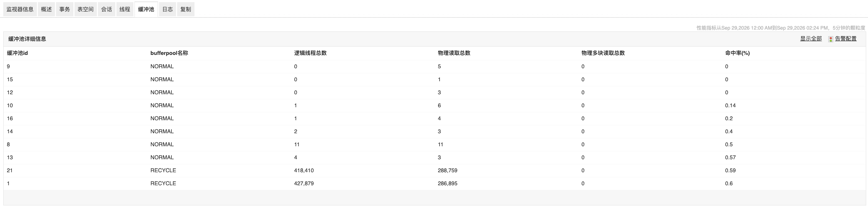Switch to the 概述 tab

[46, 9]
